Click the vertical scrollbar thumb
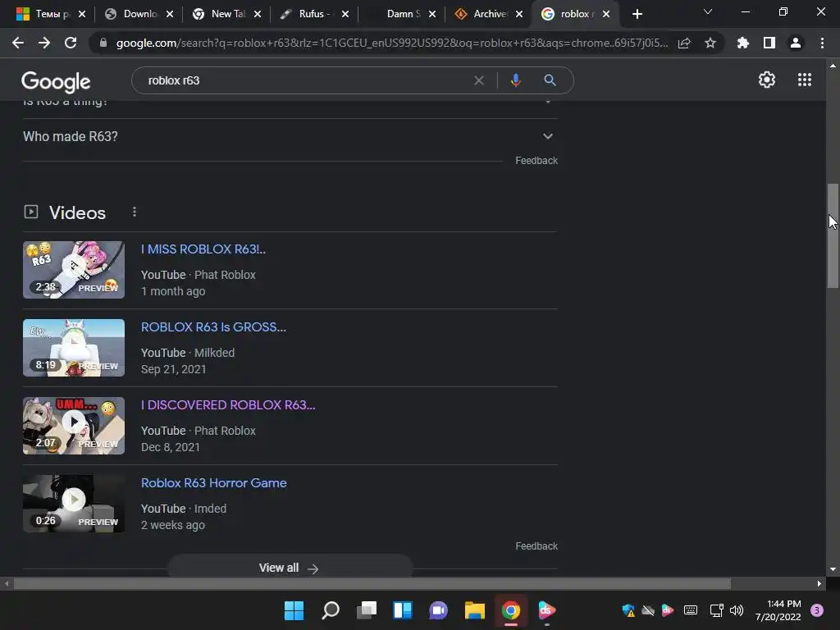 pyautogui.click(x=833, y=236)
